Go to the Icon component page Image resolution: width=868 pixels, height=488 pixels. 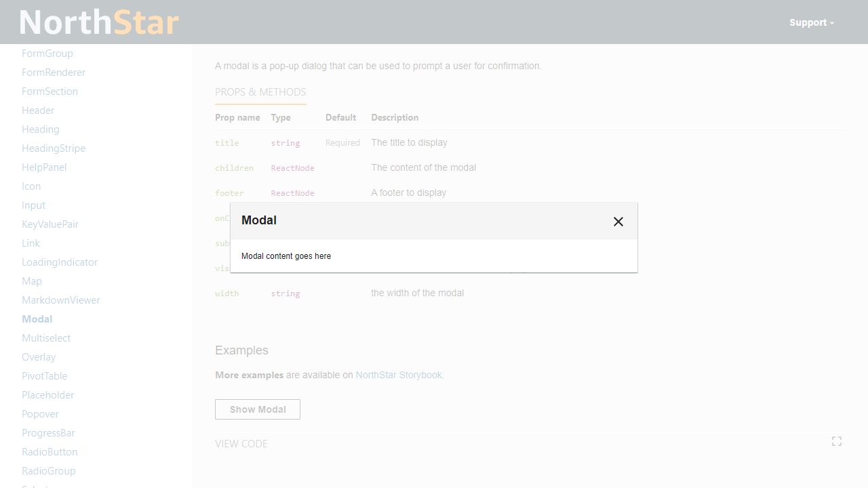pos(31,186)
